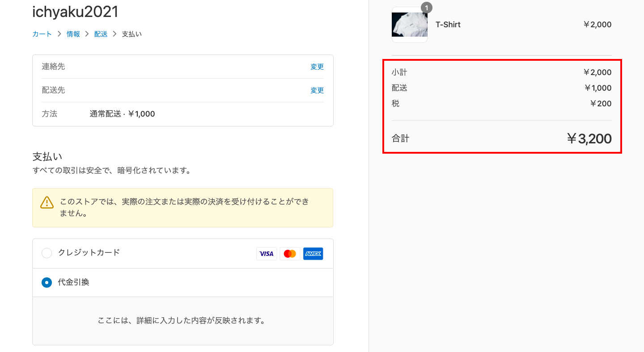The width and height of the screenshot is (644, 352).
Task: Click the 代金引換 label text
Action: pyautogui.click(x=74, y=282)
